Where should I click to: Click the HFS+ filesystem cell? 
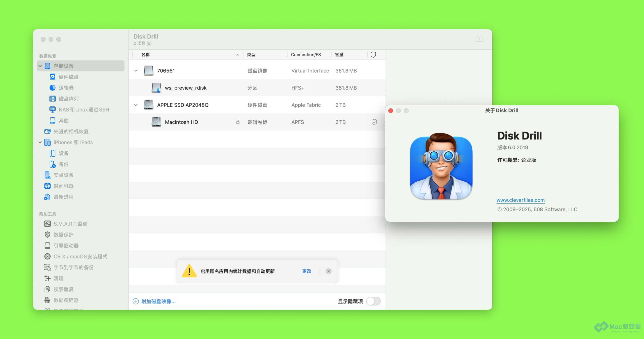coord(298,88)
